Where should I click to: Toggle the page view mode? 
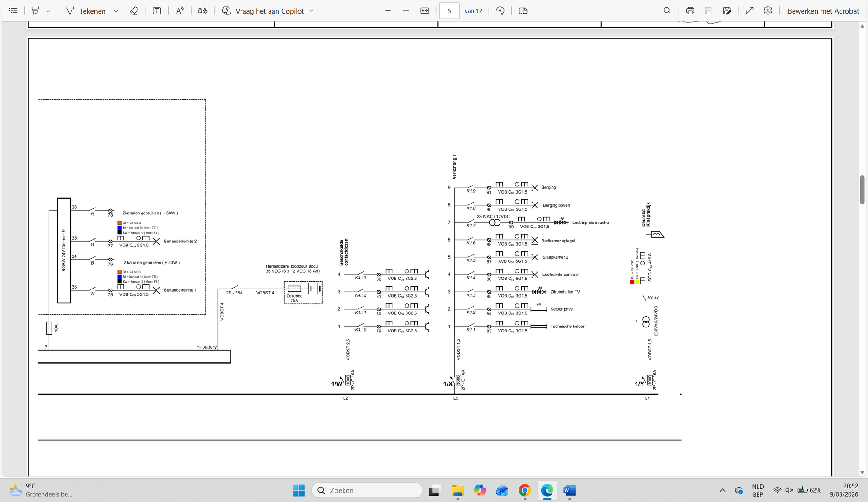[523, 10]
